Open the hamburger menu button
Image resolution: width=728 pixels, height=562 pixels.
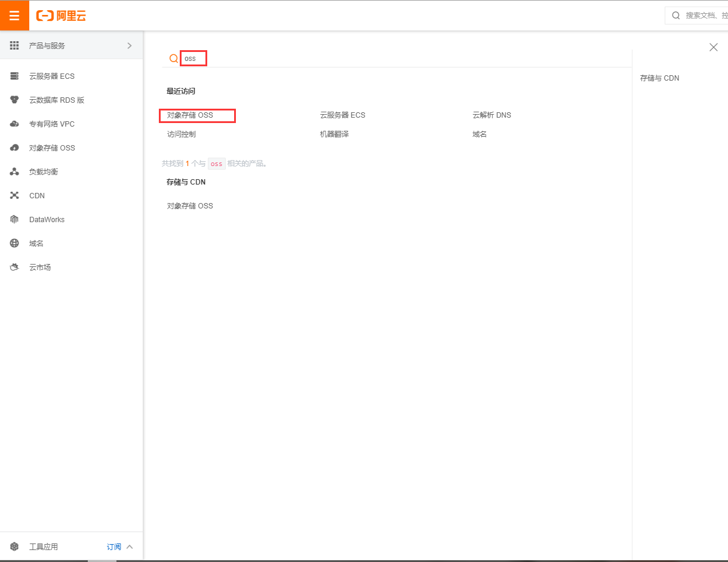(14, 16)
